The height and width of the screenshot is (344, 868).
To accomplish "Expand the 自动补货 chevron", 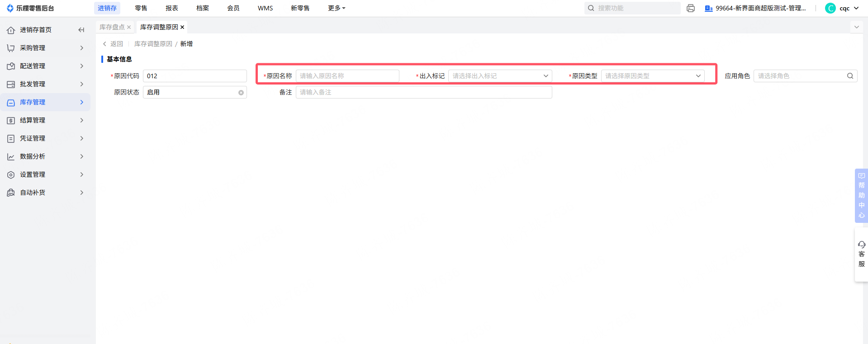I will point(82,193).
